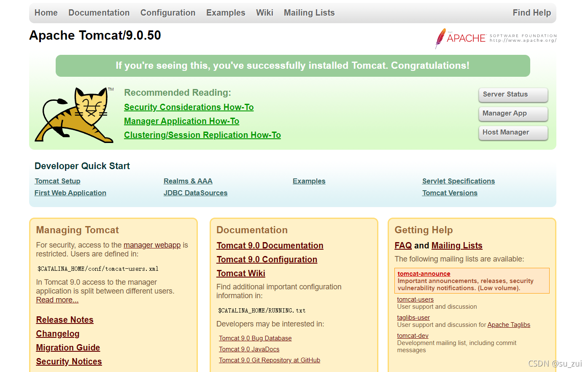Click the Read more... link
This screenshot has height=372, width=588.
pyautogui.click(x=57, y=300)
